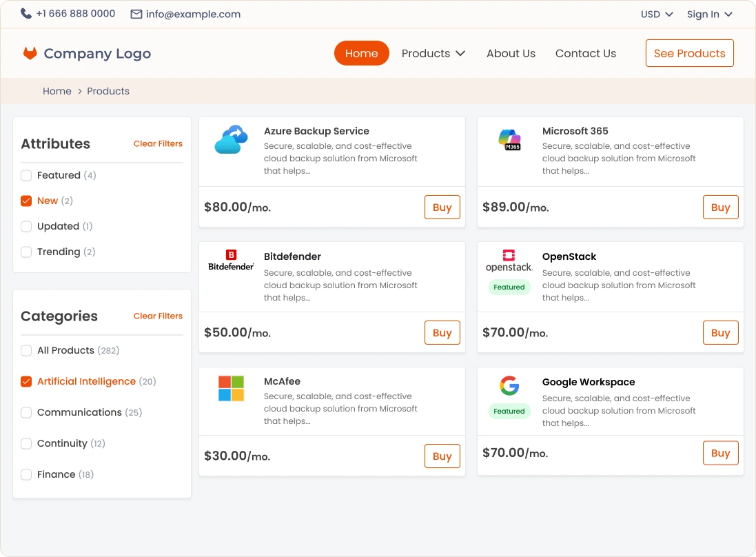Screen dimensions: 756x557
Task: Click the See Products button
Action: [x=689, y=53]
